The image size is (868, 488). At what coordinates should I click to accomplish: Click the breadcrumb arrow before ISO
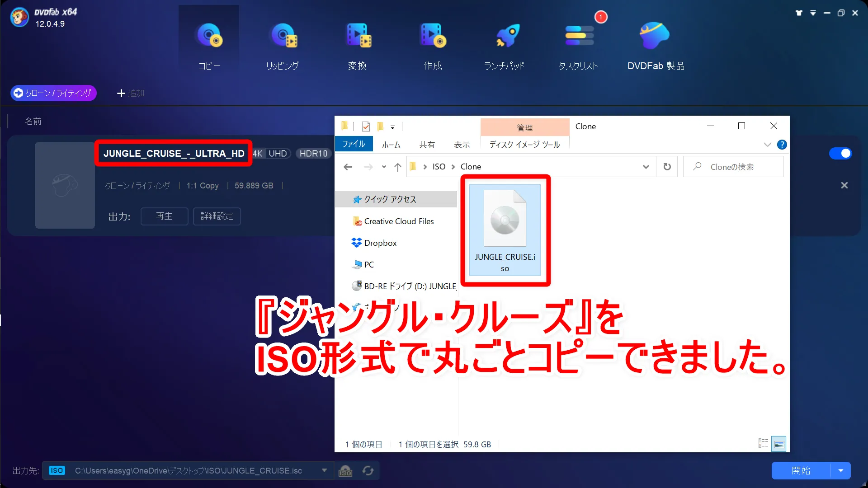(x=425, y=167)
